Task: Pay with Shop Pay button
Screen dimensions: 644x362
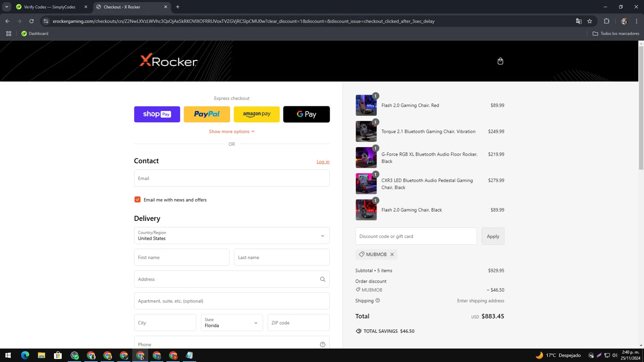Action: coord(157,114)
